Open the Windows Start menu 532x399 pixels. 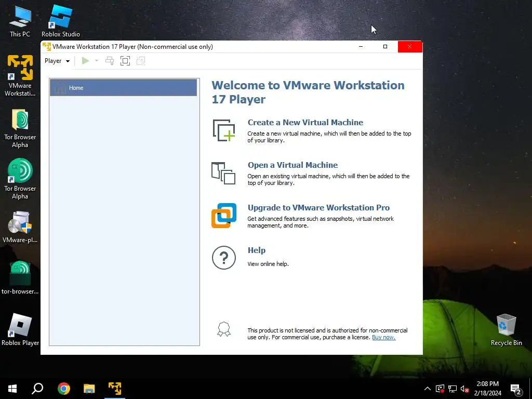(12, 389)
